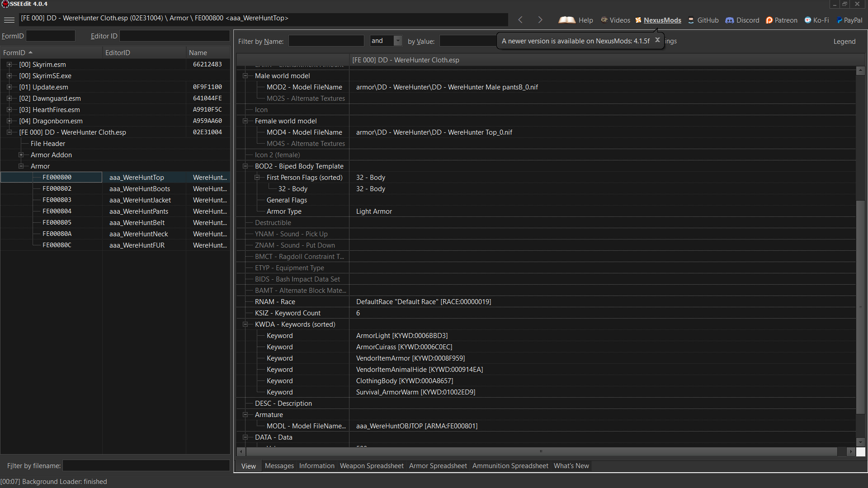
Task: Focus the Filter by Name field
Action: coord(326,41)
